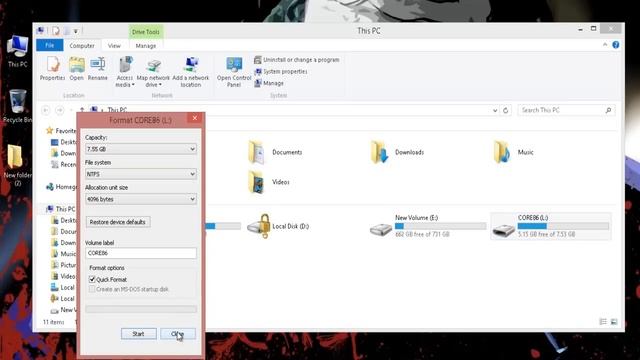This screenshot has width=640, height=360.
Task: Open Quick Access Toolbar dropdown arrow
Action: (x=76, y=31)
